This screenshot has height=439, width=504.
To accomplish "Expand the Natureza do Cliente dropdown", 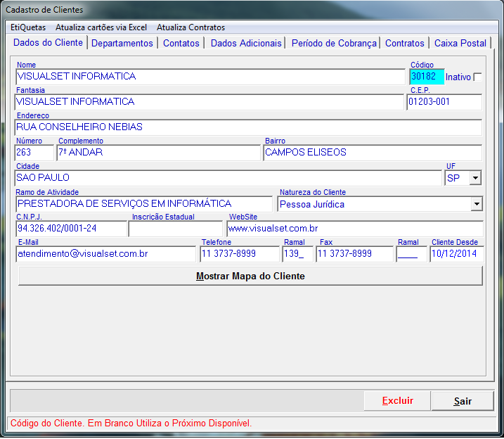I will (477, 204).
